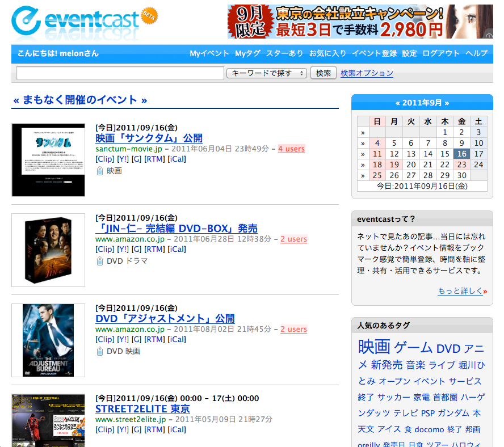This screenshot has width=504, height=447.
Task: Click the ad banner info icon
Action: [489, 35]
